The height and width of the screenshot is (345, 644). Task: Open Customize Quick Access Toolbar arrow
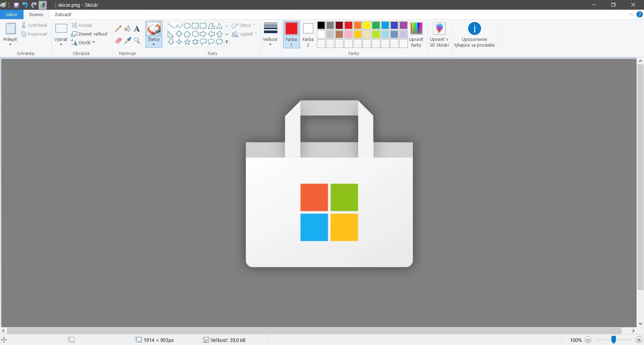click(50, 5)
